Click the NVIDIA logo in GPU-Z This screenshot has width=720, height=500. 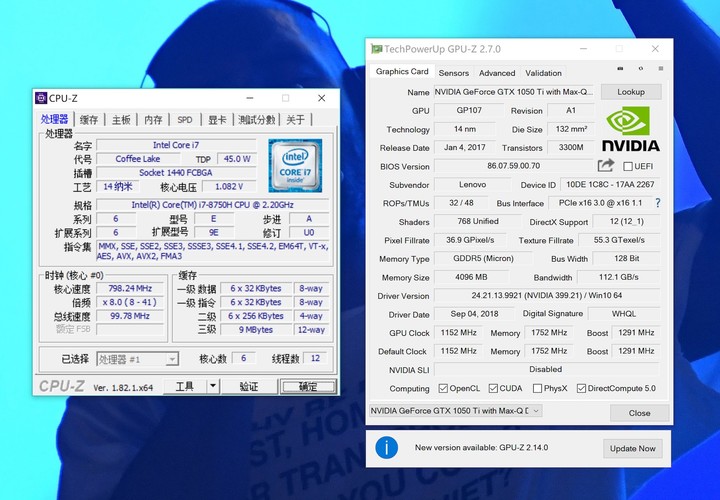pos(630,129)
